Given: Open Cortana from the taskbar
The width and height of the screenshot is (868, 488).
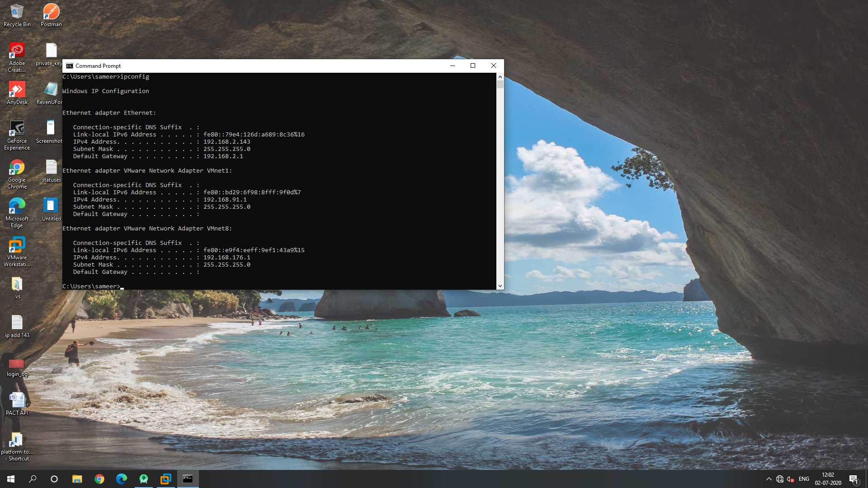Looking at the screenshot, I should 54,479.
